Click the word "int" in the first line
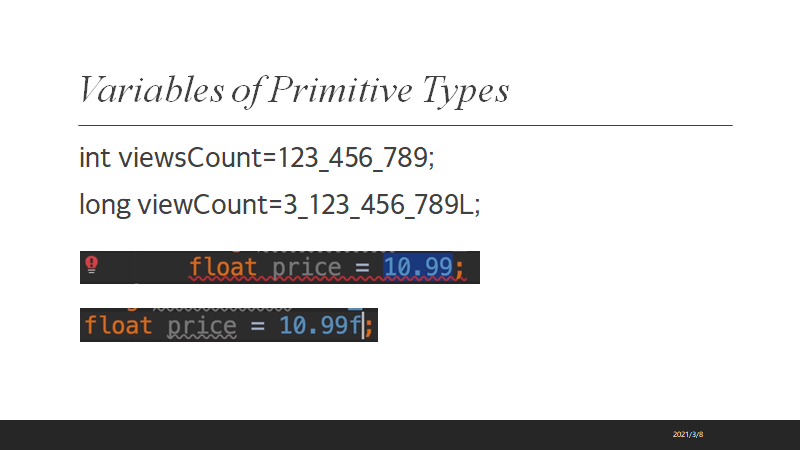The height and width of the screenshot is (450, 800). pos(96,158)
